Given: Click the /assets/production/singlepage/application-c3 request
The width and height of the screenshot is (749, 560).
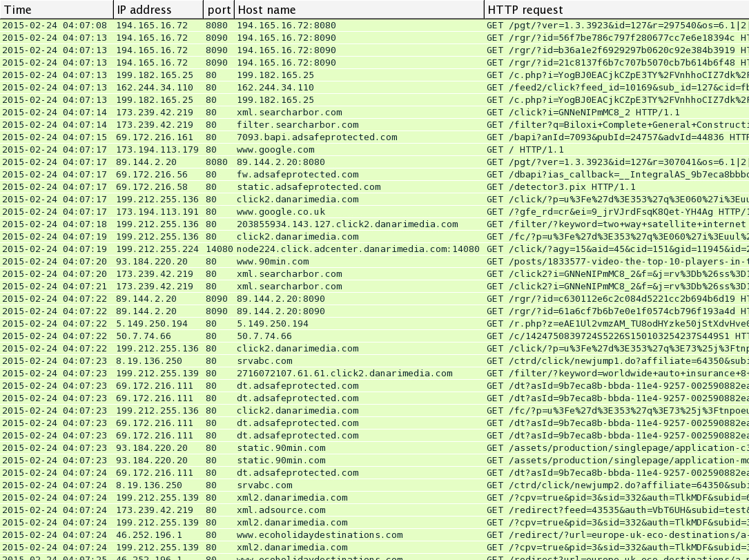Looking at the screenshot, I should (x=618, y=447).
